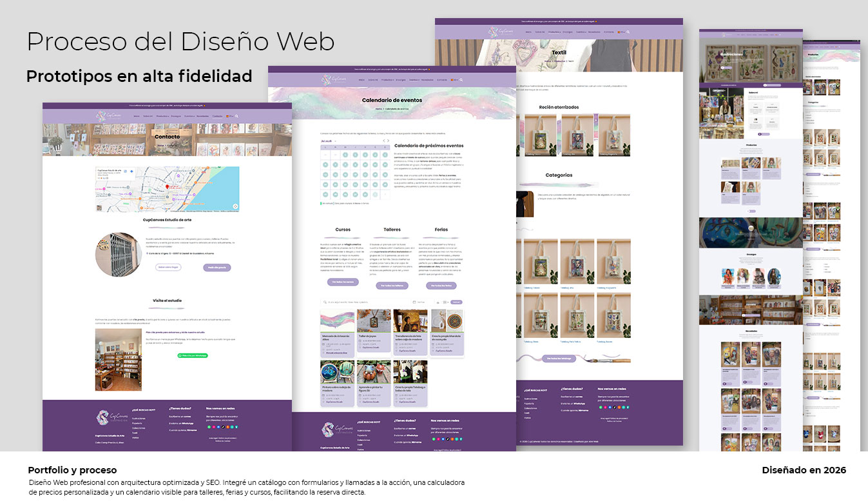The height and width of the screenshot is (503, 868).
Task: Open Aprende a pintar tu figura 3D card
Action: 374,382
